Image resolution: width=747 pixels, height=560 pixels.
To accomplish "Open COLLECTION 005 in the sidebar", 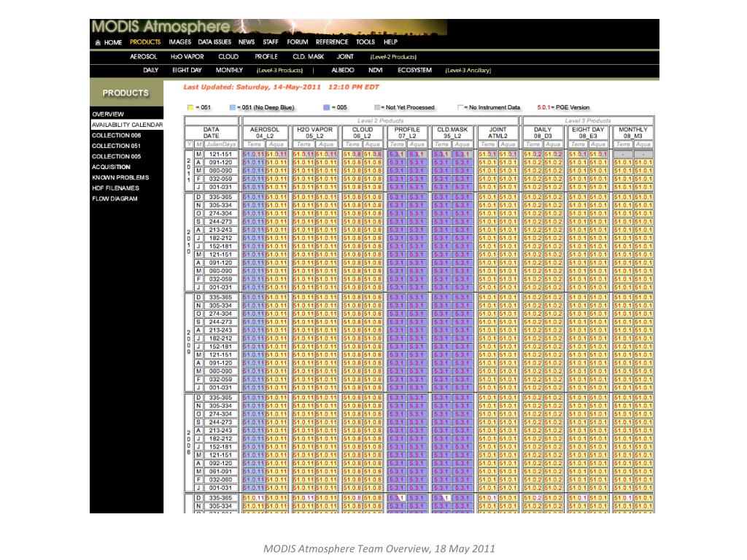I will (116, 156).
